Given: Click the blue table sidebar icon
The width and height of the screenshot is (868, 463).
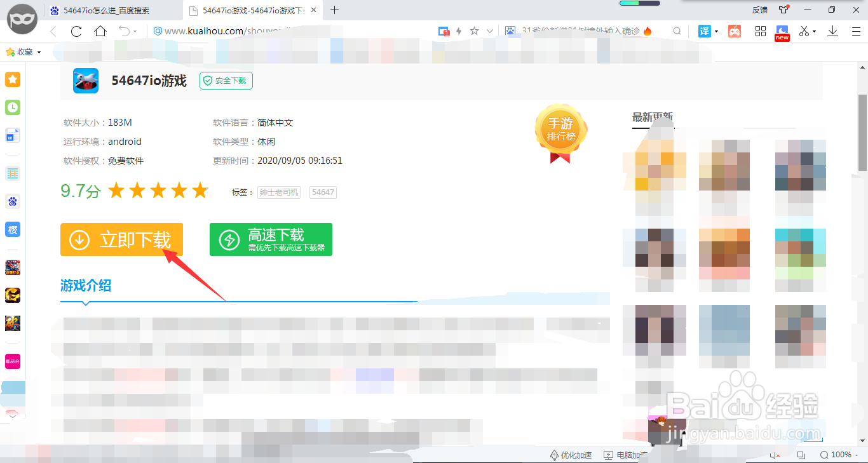Looking at the screenshot, I should point(13,173).
